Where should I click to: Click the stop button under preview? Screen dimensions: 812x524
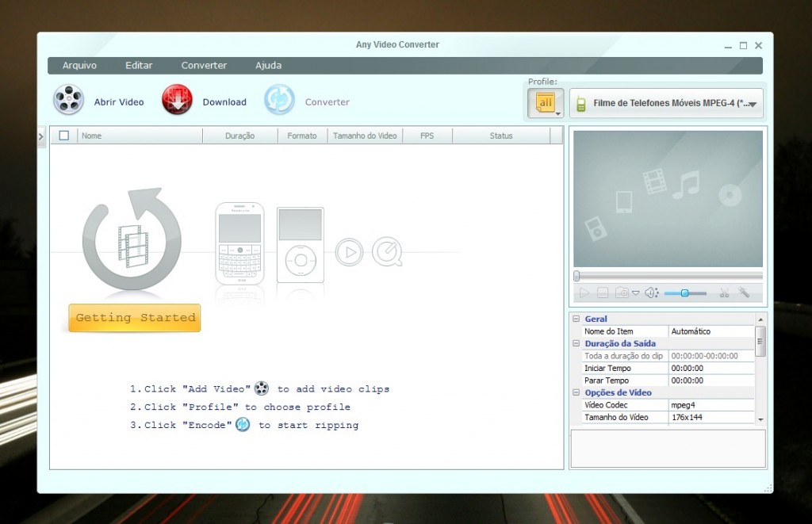[x=603, y=293]
